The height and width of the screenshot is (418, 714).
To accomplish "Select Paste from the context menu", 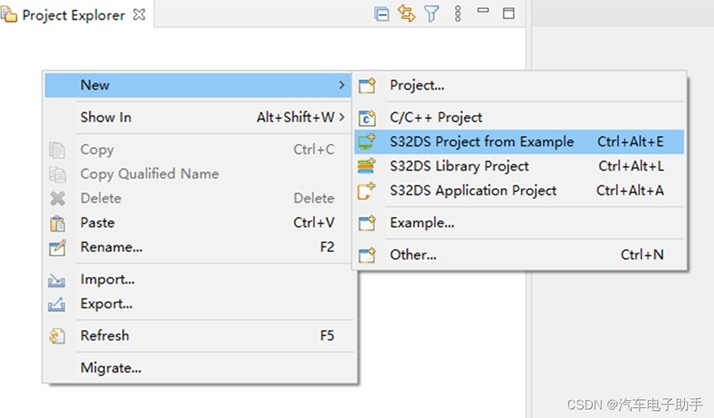I will tap(98, 222).
